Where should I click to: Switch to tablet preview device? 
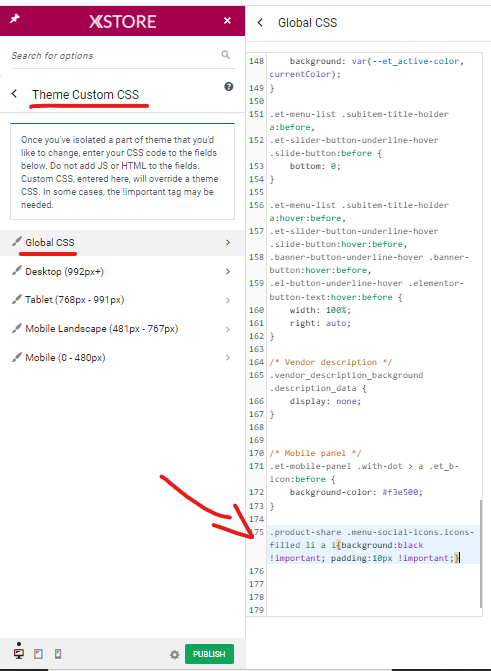[x=39, y=653]
